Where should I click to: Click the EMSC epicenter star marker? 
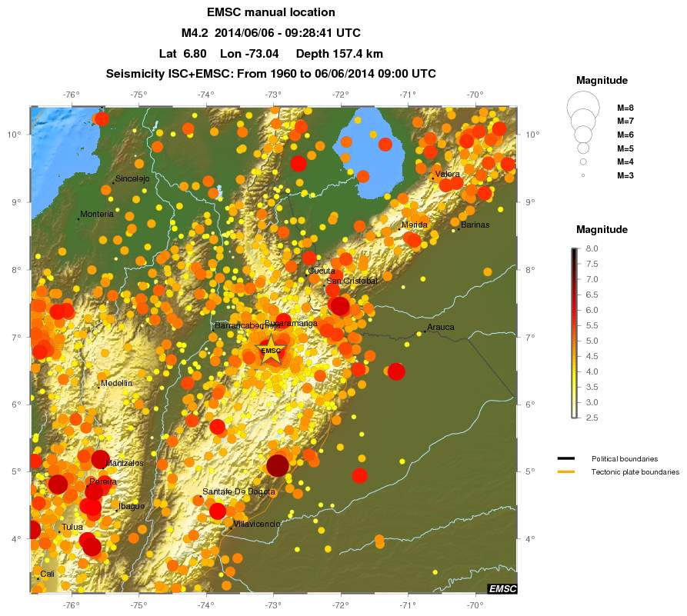(x=271, y=350)
